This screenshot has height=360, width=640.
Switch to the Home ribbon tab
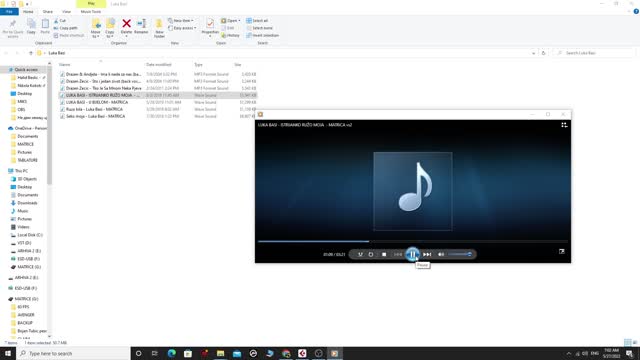[28, 11]
